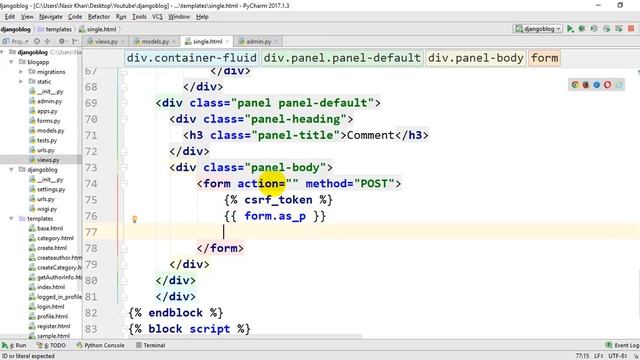Switch to the views.py editor tab
640x360 pixels.
[x=106, y=42]
